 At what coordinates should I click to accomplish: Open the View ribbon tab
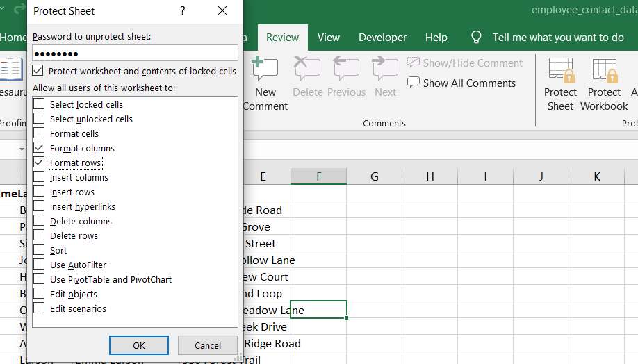pos(329,38)
